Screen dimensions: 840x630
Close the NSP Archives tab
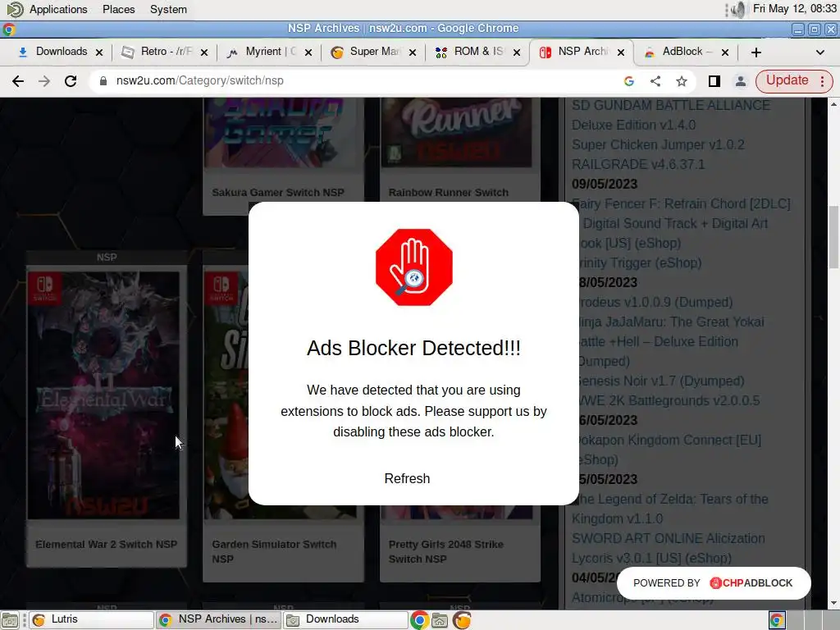coord(621,52)
